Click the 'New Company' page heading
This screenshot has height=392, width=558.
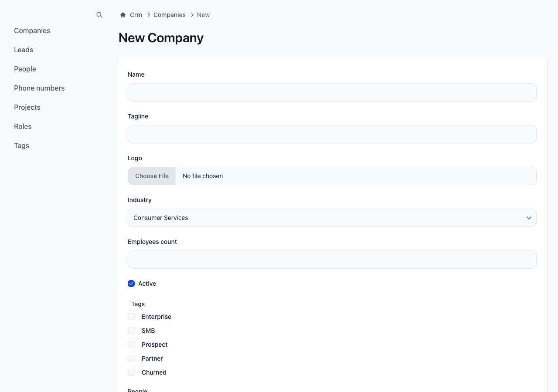coord(161,38)
